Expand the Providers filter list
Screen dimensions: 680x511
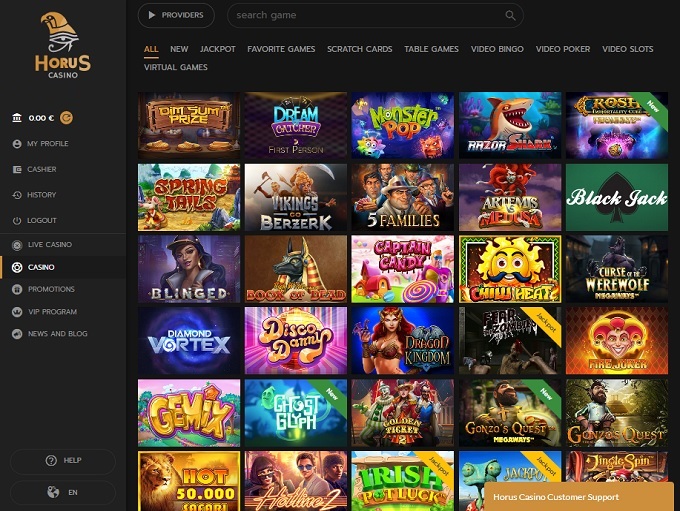tap(175, 15)
